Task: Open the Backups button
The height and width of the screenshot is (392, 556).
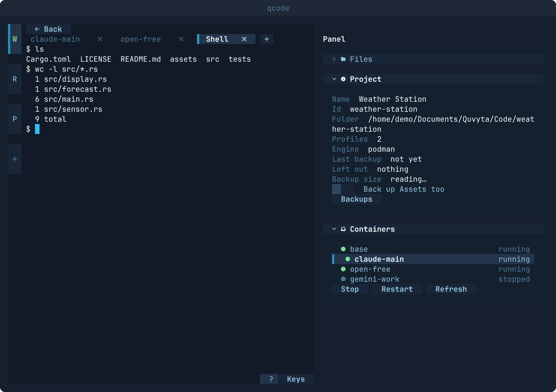Action: pyautogui.click(x=357, y=199)
